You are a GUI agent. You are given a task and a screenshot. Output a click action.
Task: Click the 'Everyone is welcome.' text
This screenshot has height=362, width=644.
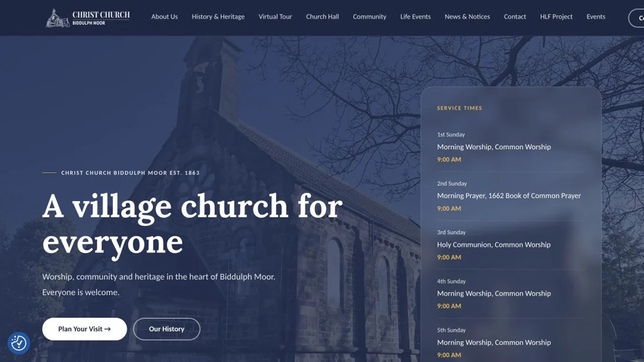(81, 292)
